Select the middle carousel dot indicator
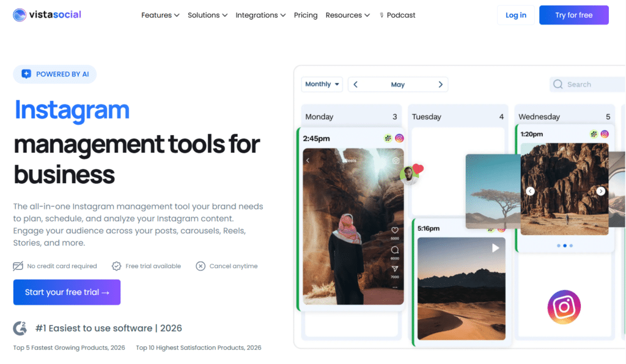Image resolution: width=626 pixels, height=364 pixels. coord(564,246)
